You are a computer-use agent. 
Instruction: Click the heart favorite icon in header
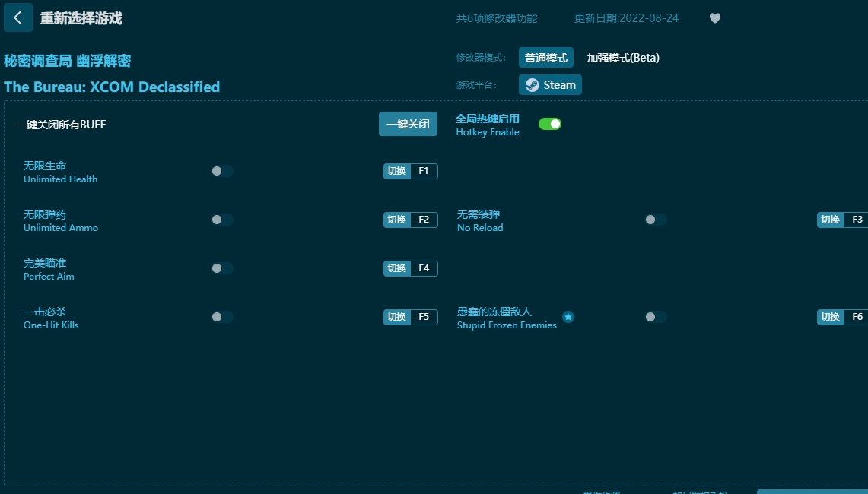(x=714, y=18)
